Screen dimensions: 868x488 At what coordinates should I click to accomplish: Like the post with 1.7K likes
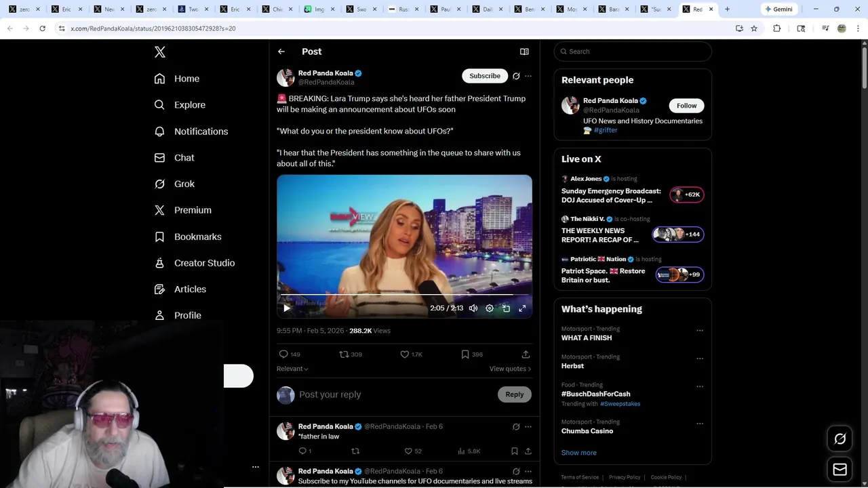point(411,354)
